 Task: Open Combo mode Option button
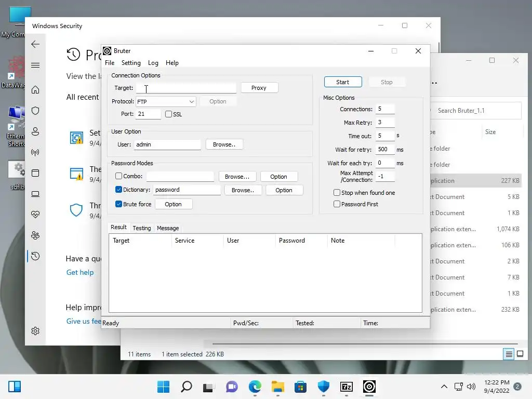pos(279,177)
